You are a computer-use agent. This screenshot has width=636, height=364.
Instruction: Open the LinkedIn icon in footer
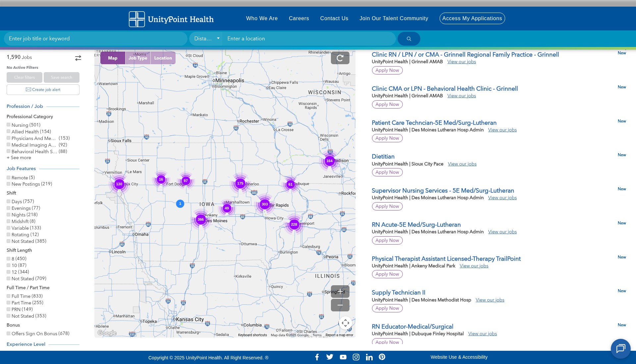pos(369,357)
